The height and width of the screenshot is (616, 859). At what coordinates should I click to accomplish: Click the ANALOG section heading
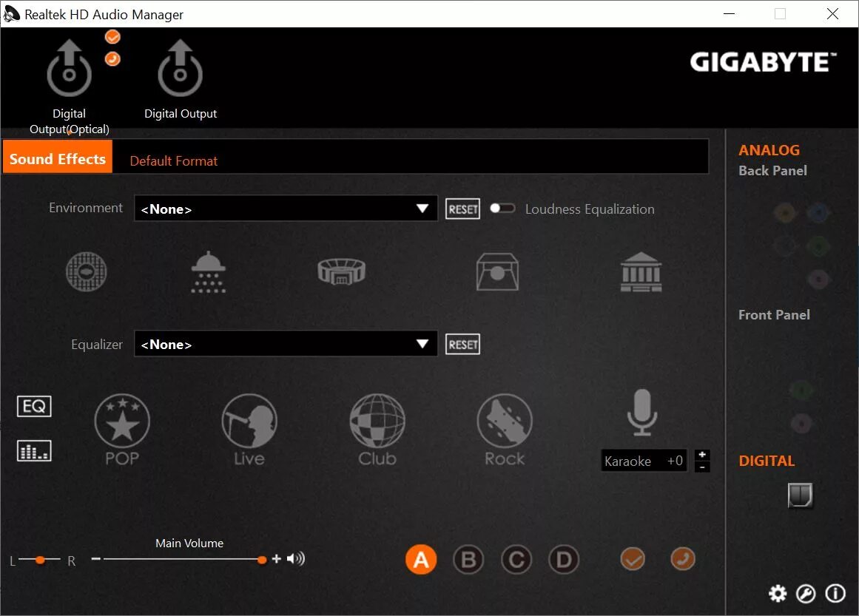click(x=769, y=150)
